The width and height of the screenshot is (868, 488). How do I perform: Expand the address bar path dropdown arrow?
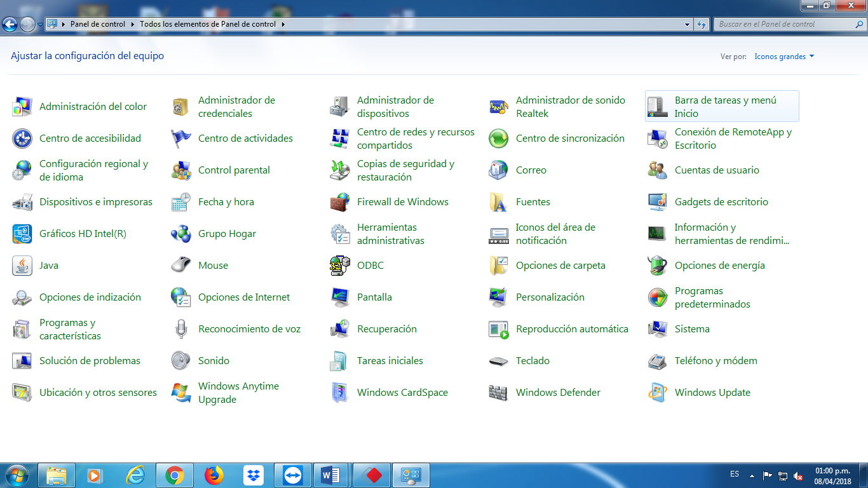687,24
